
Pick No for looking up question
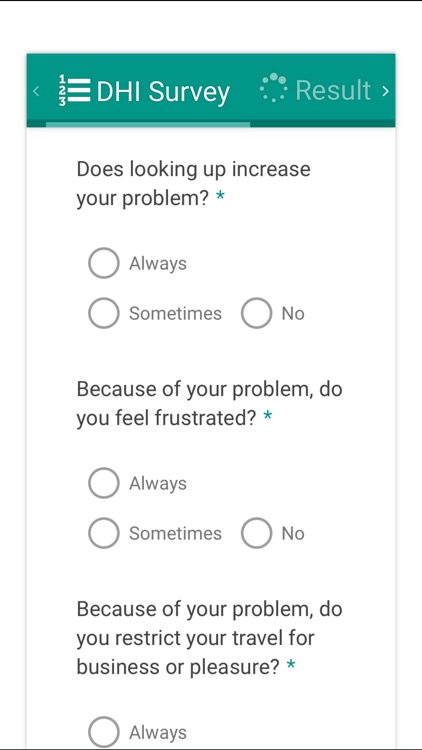(256, 313)
